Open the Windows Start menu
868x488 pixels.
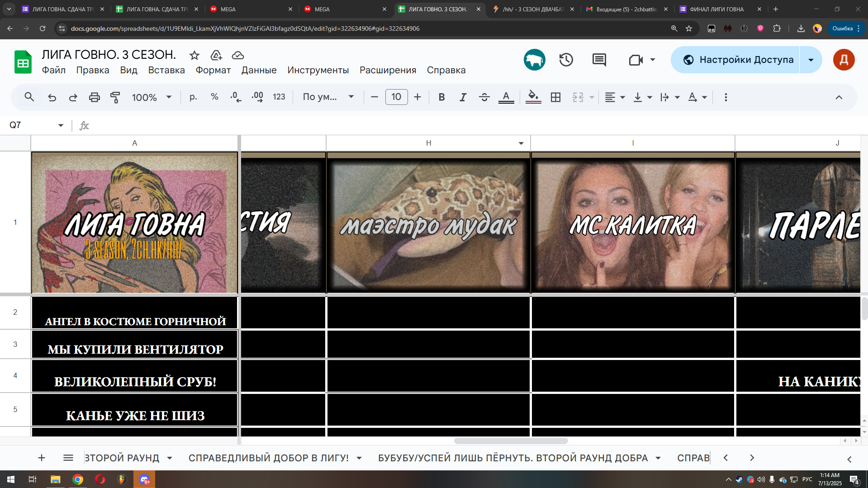[11, 479]
